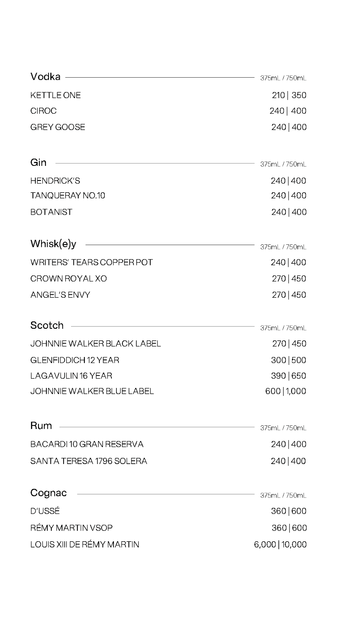
Task: Click the Rum section heading
Action: pyautogui.click(x=41, y=426)
